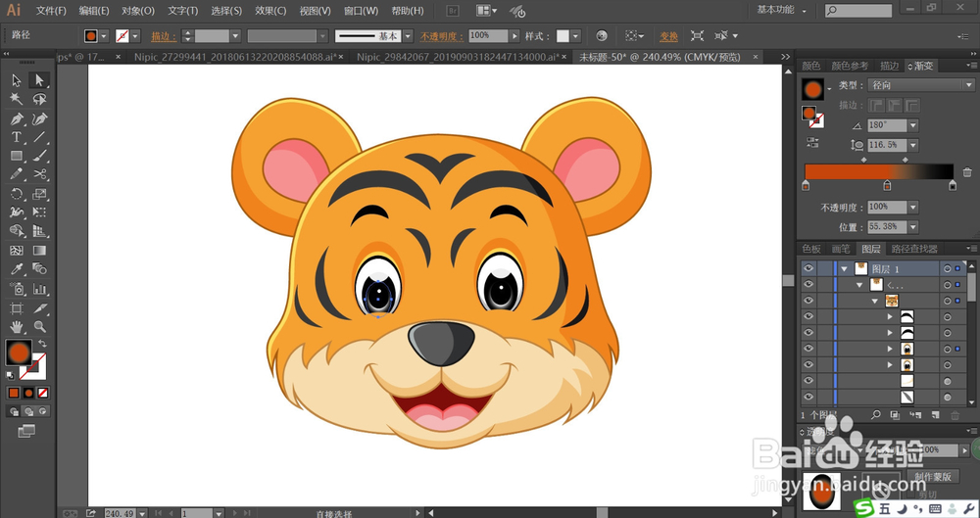980x518 pixels.
Task: Click the 描边 link in control bar
Action: (163, 36)
